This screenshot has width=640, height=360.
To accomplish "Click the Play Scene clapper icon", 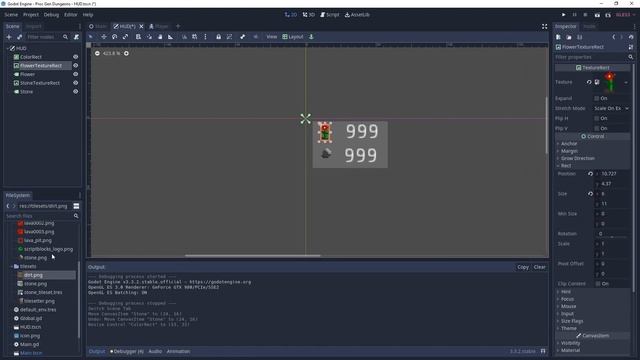I will 597,15.
